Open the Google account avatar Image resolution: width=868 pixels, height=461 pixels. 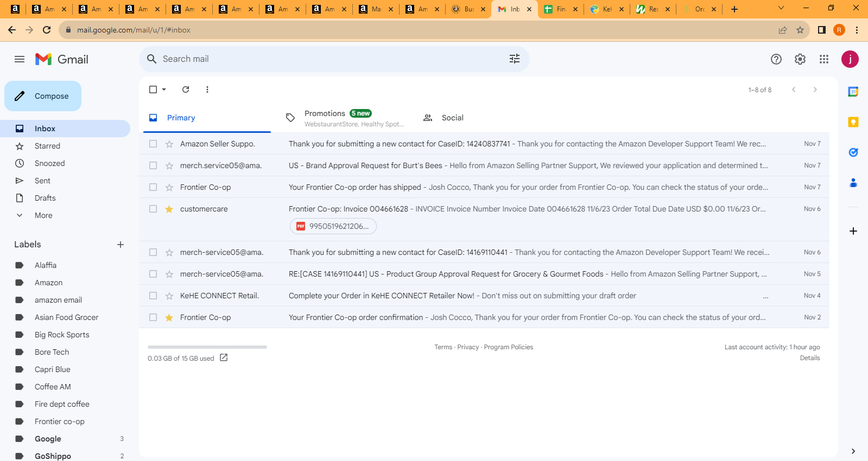click(x=850, y=59)
